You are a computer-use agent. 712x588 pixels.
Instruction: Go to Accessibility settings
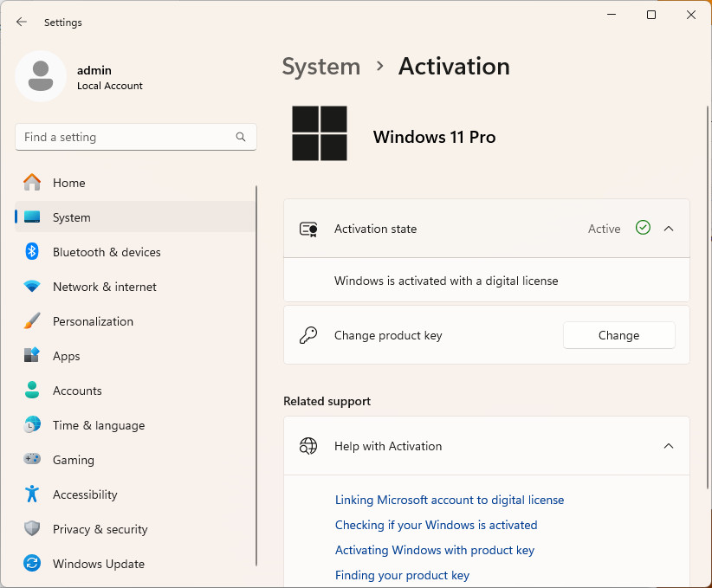(x=135, y=494)
